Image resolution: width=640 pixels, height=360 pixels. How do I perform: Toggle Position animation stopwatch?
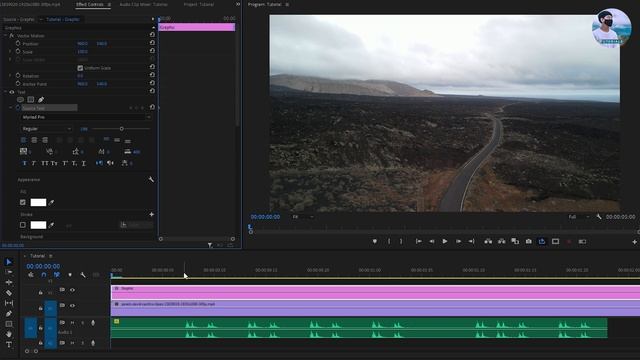click(x=18, y=43)
